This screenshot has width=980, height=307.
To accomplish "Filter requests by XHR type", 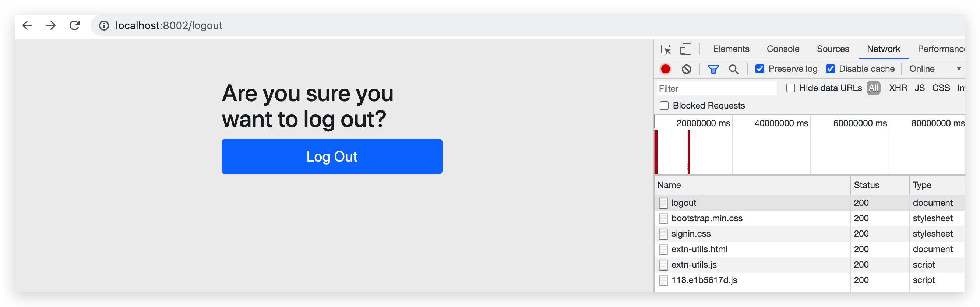I will point(898,88).
